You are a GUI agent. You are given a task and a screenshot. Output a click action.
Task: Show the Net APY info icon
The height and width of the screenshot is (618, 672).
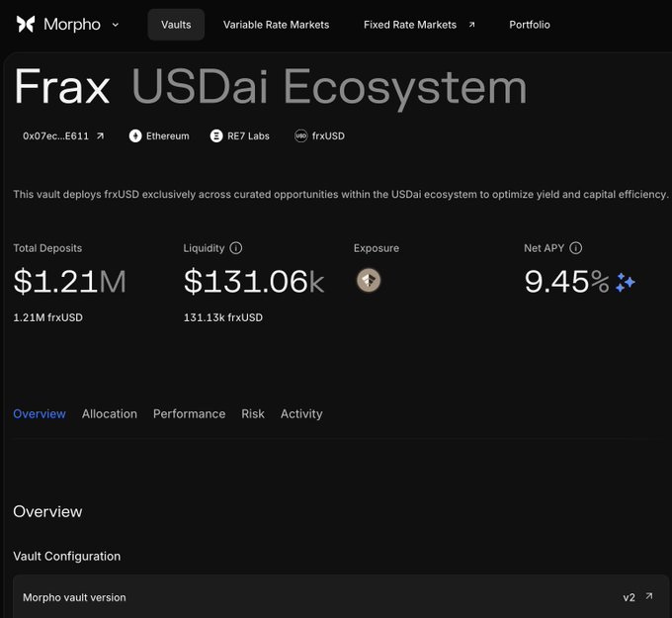point(575,248)
